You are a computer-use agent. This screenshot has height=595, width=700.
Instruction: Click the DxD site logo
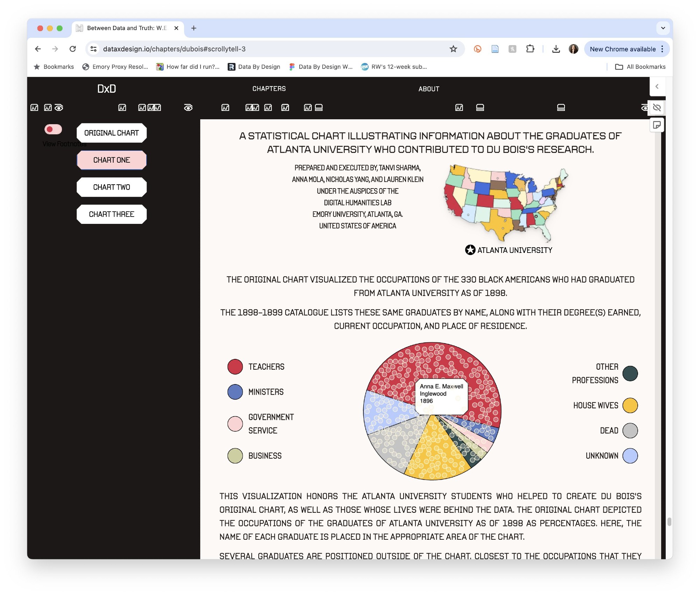tap(106, 89)
